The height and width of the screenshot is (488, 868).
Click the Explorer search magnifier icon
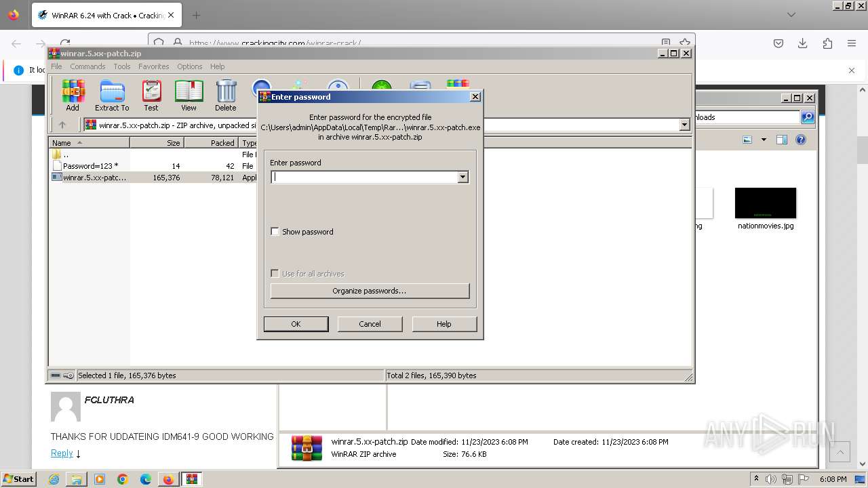pyautogui.click(x=808, y=117)
